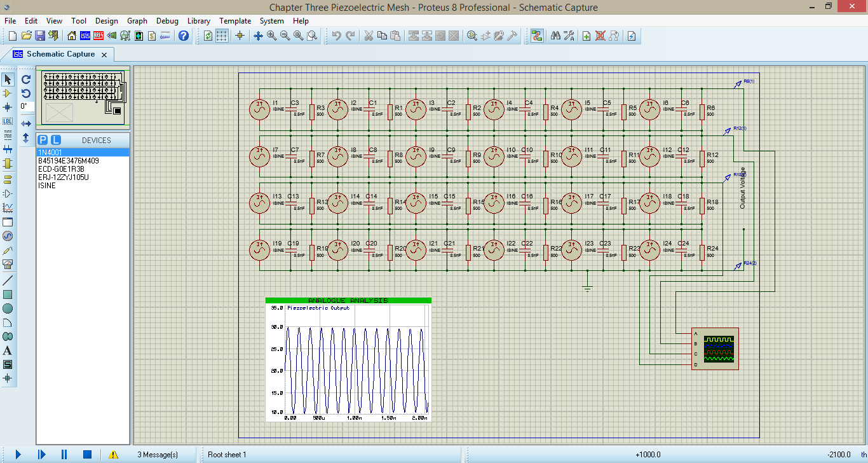Screen dimensions: 868x463
Task: Open the Library menu
Action: click(x=199, y=20)
